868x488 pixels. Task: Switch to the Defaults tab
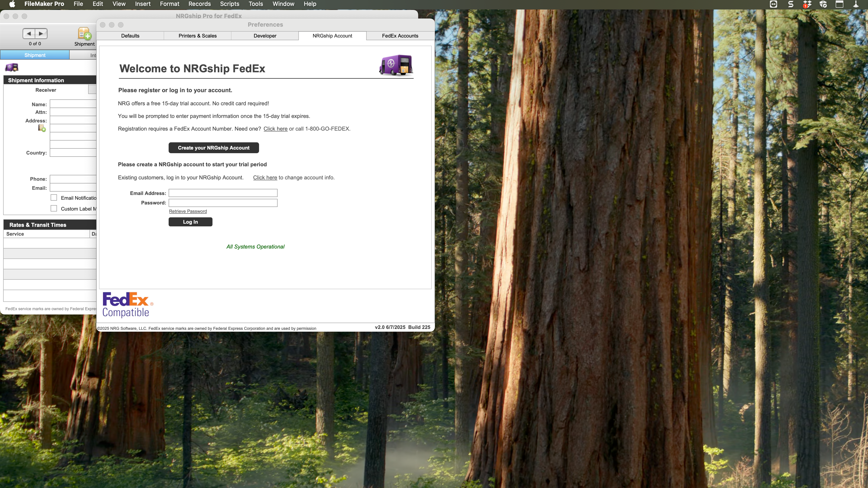130,36
